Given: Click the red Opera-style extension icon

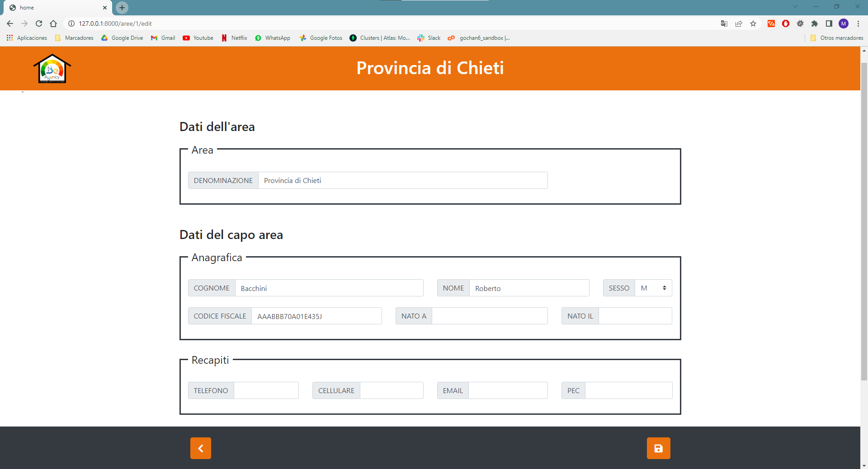Looking at the screenshot, I should (786, 23).
